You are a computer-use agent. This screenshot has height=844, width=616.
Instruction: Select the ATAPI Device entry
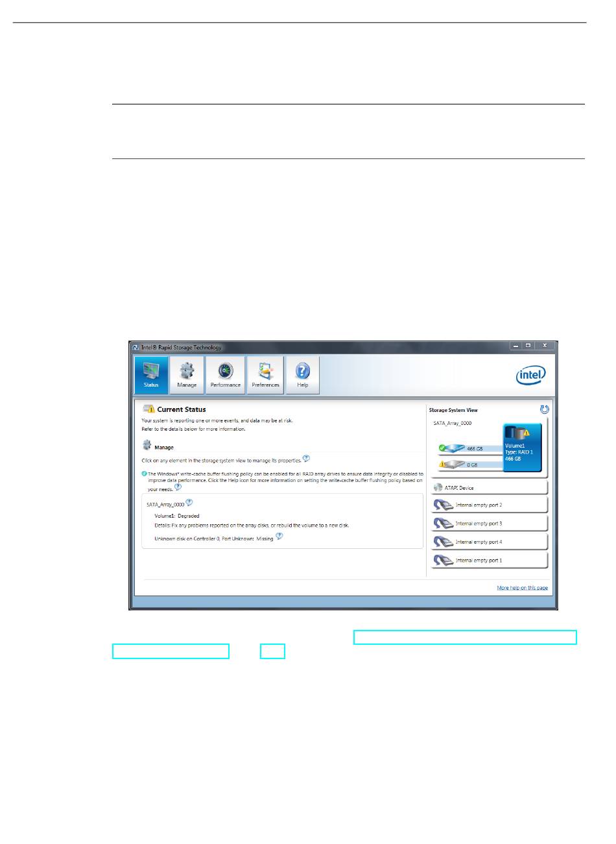[490, 488]
